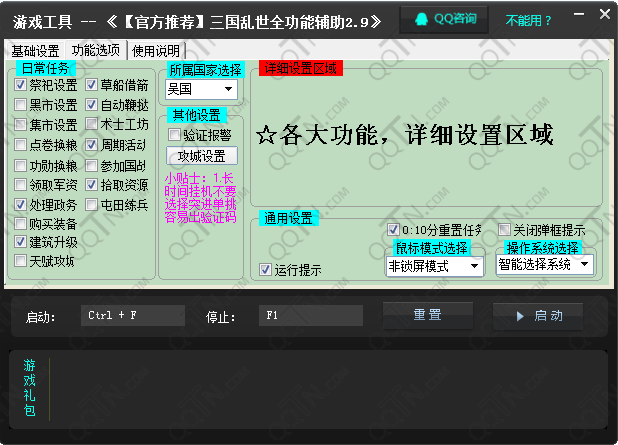Switch to the 基础设置 tab

pyautogui.click(x=36, y=51)
